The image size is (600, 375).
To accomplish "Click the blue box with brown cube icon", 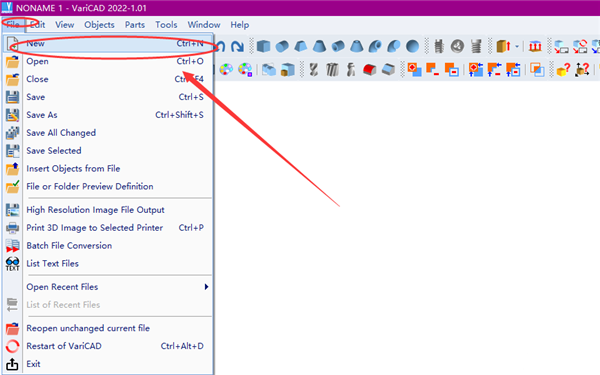I will click(x=287, y=70).
